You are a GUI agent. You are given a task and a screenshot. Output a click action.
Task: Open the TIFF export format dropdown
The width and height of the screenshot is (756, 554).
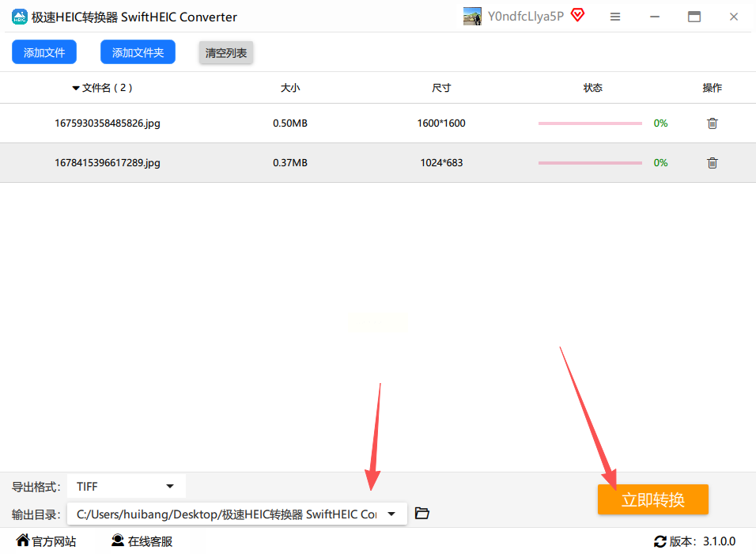coord(127,487)
